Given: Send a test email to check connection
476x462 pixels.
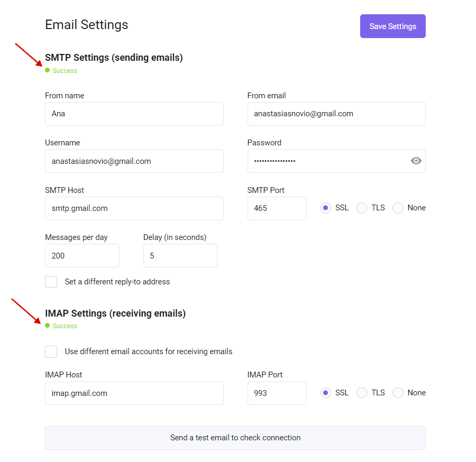Looking at the screenshot, I should [235, 438].
